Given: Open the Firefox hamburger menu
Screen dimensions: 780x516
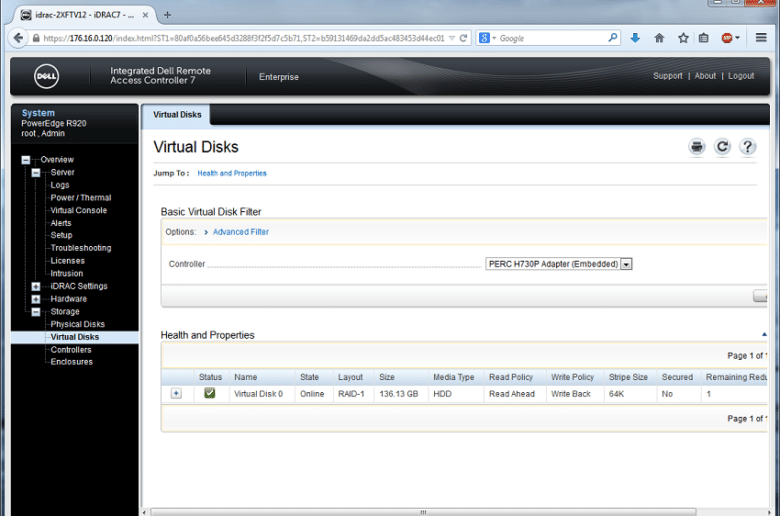Looking at the screenshot, I should [761, 37].
